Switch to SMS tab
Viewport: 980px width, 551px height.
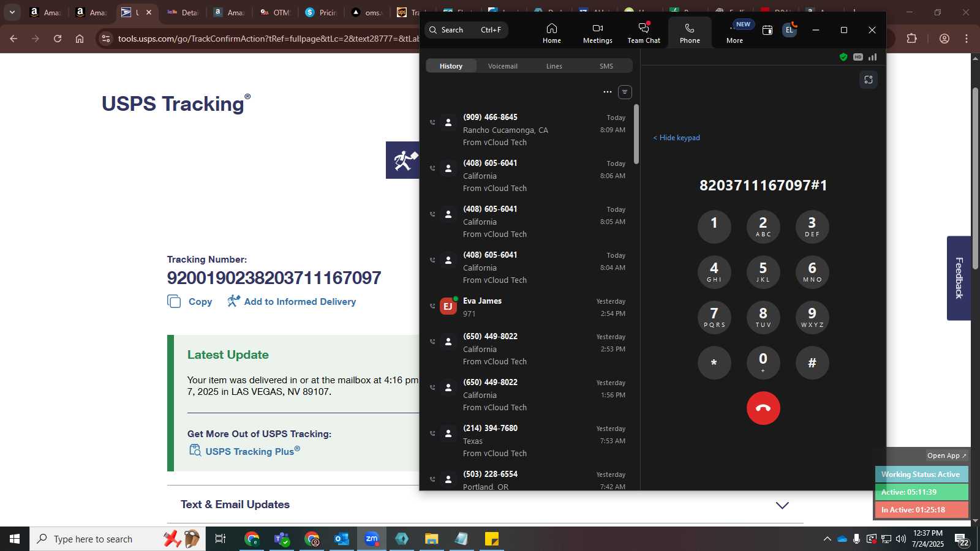[x=606, y=66]
